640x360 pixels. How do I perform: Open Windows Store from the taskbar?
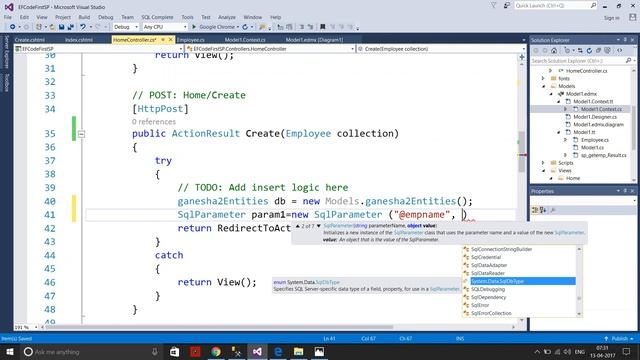(x=174, y=351)
